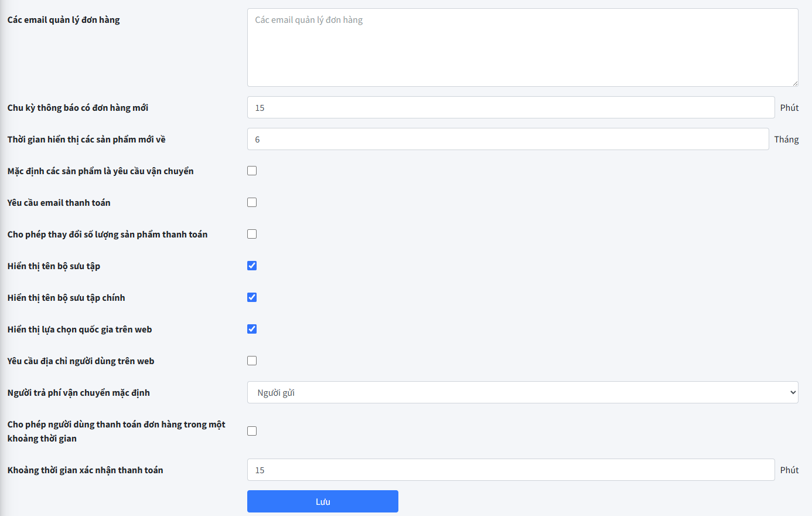This screenshot has height=516, width=812.
Task: Click the 'Các email quản lý đơn hàng' label
Action: pyautogui.click(x=63, y=20)
